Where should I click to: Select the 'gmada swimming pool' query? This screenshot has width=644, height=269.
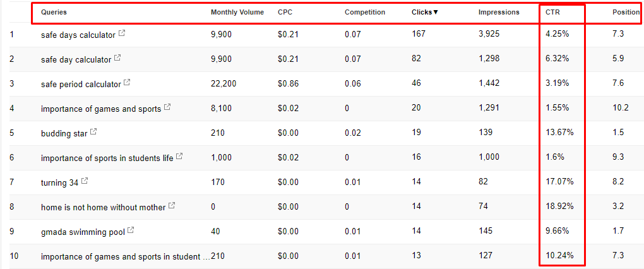[x=83, y=232]
